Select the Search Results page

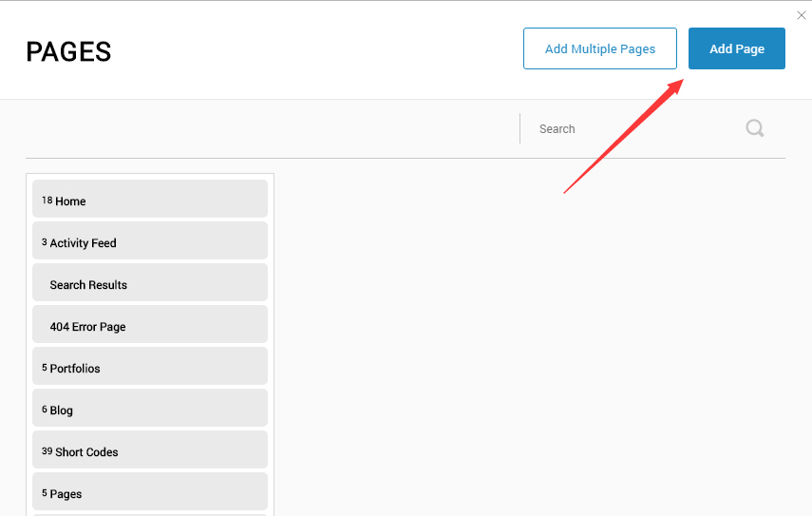(x=150, y=284)
